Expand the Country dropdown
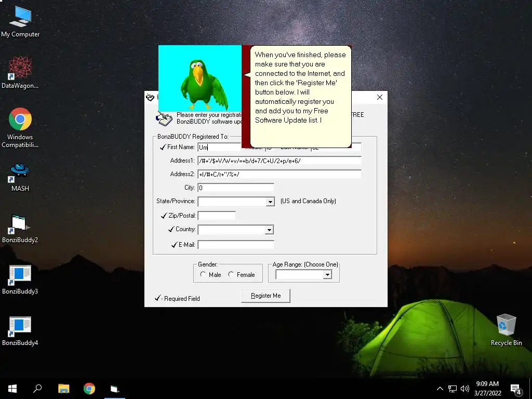 point(269,230)
